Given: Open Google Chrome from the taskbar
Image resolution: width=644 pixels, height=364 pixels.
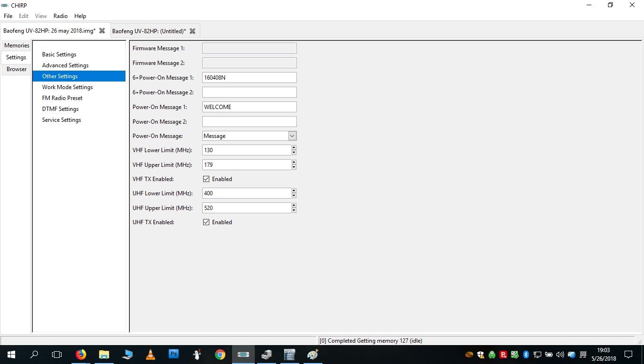Looking at the screenshot, I should (220, 354).
